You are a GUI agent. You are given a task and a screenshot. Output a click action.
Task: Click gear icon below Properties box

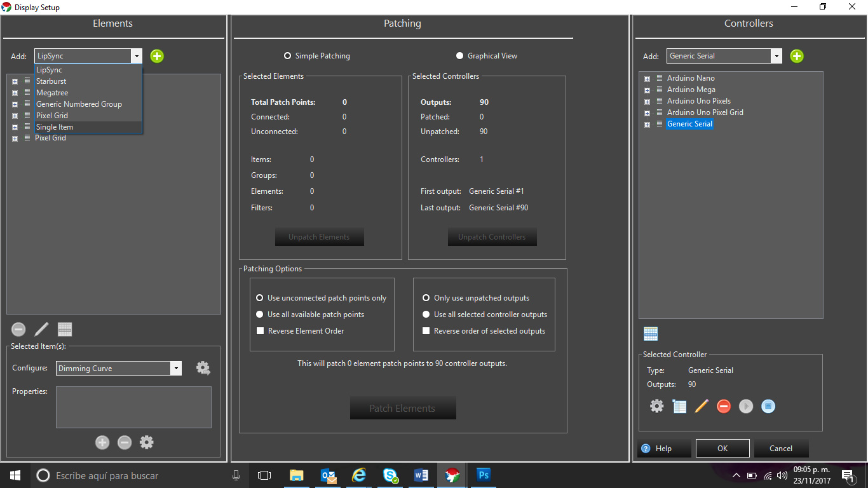[x=147, y=442]
